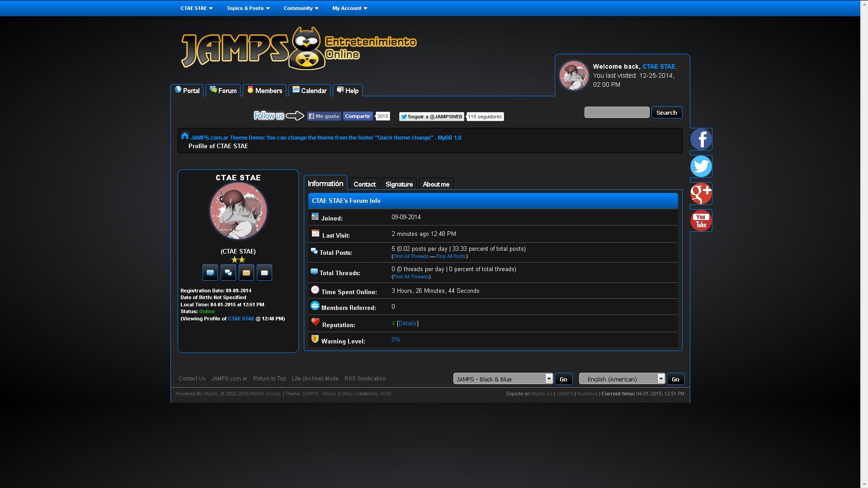The image size is (868, 488).
Task: Switch to the Signature tab
Action: click(x=399, y=184)
